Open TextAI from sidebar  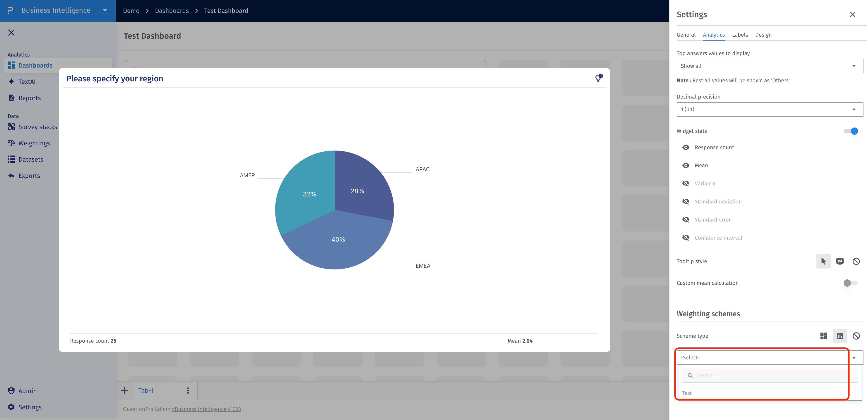coord(27,82)
